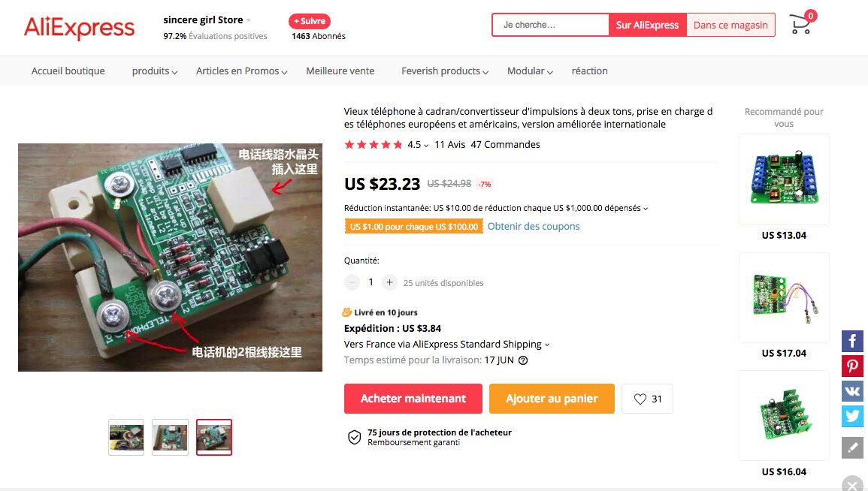Click the pencil edit icon
The width and height of the screenshot is (868, 491).
[x=852, y=447]
